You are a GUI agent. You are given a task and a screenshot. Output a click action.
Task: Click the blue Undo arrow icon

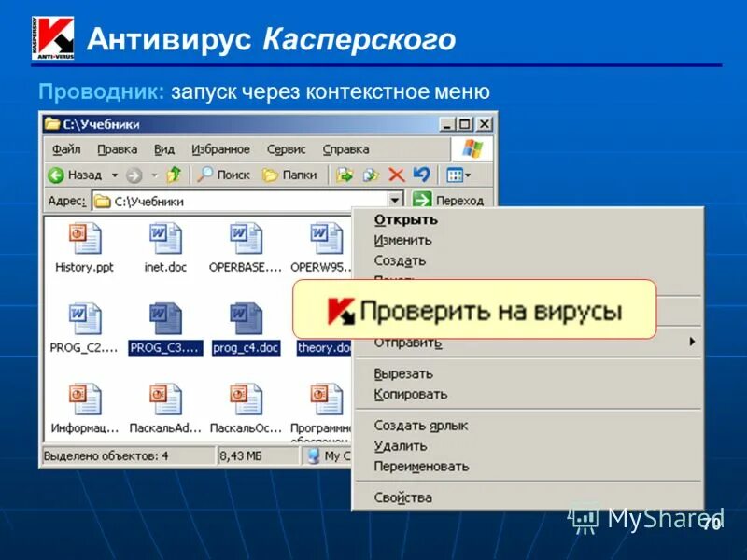click(x=422, y=173)
